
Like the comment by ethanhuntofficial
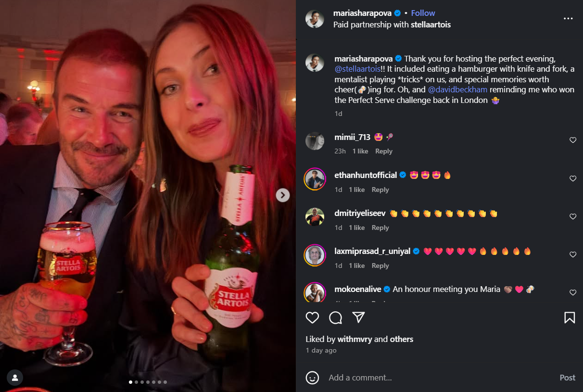point(573,178)
